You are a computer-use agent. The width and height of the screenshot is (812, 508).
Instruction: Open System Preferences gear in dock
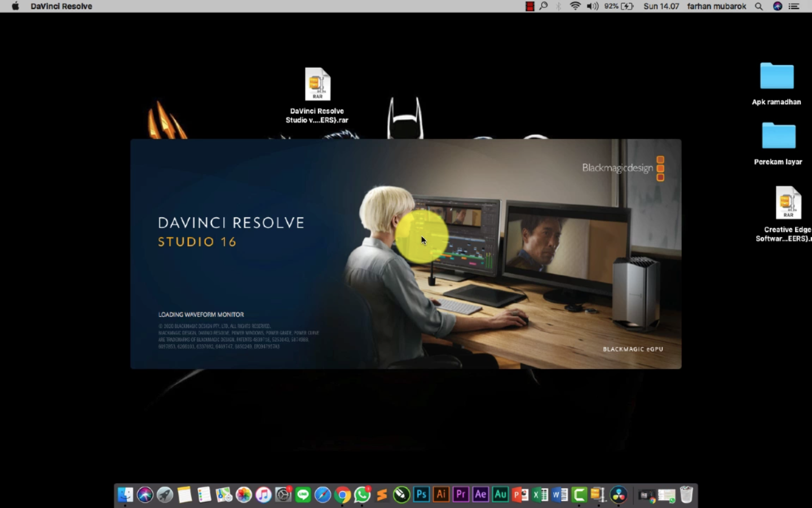283,495
